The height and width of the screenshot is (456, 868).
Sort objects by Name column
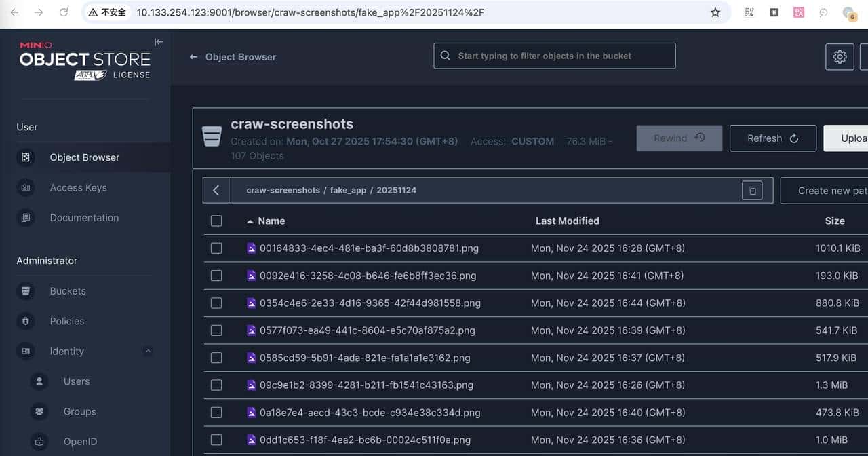tap(266, 221)
